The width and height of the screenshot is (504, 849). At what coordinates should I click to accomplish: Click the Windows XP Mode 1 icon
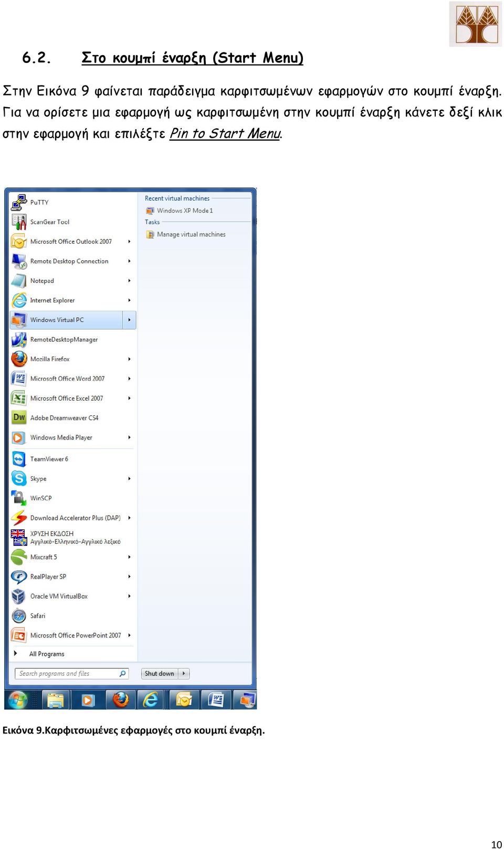[x=150, y=211]
